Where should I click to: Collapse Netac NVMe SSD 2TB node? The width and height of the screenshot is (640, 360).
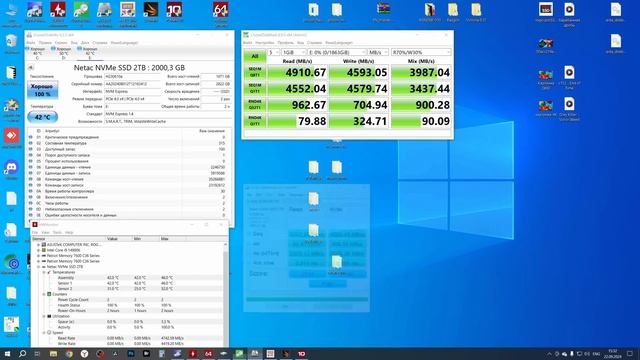pos(39,267)
